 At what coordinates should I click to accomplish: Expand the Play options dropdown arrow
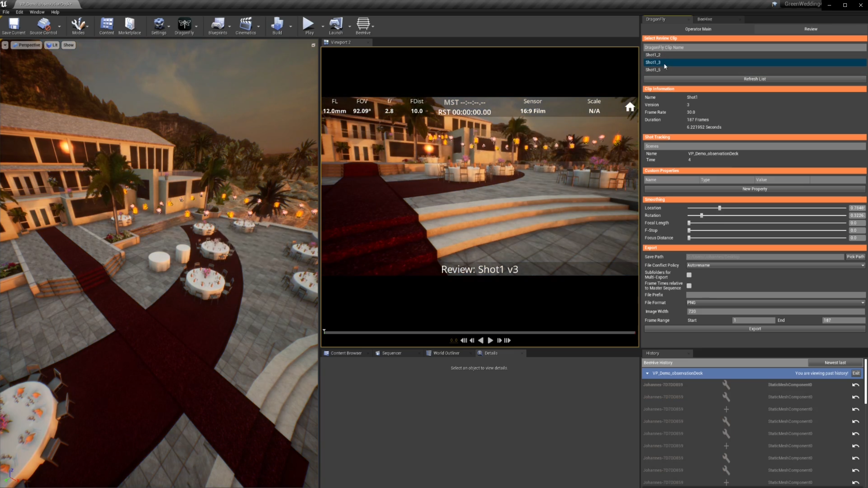tap(323, 26)
